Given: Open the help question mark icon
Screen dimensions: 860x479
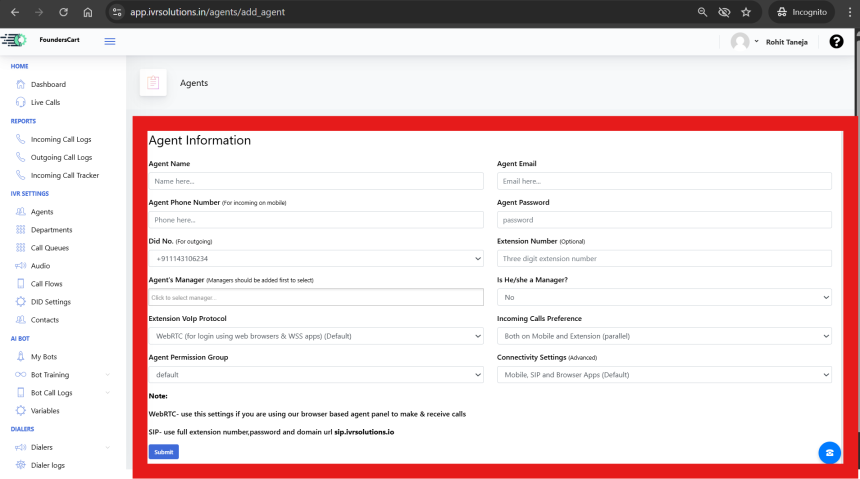Looking at the screenshot, I should point(836,41).
